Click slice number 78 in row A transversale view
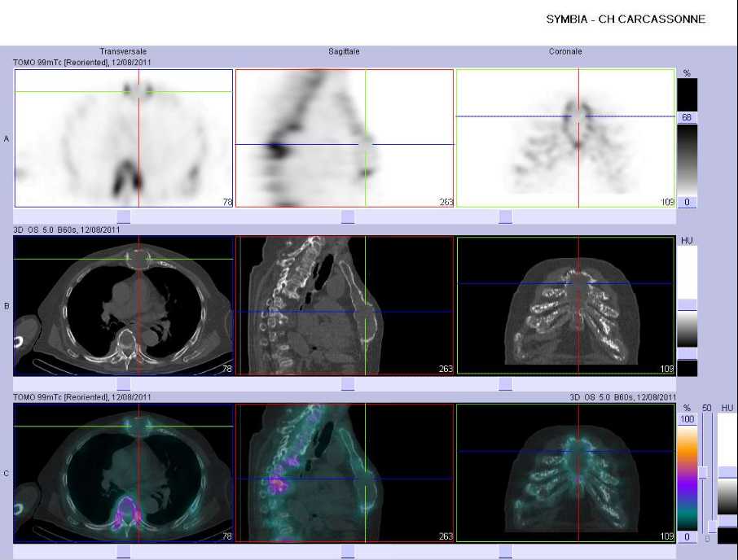Viewport: 738px width, 560px height. pyautogui.click(x=227, y=202)
